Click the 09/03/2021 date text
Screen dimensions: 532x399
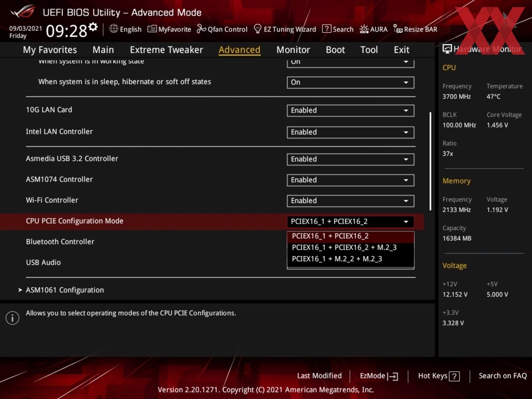pos(25,29)
